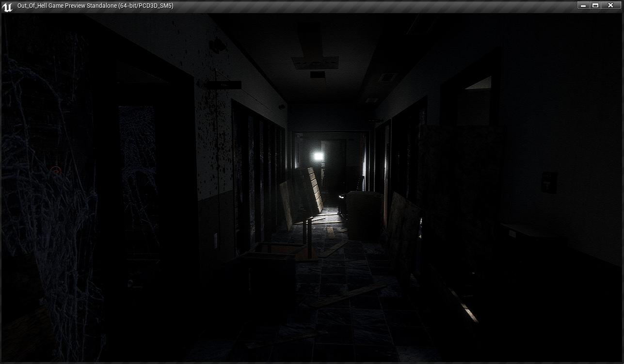Click the bright light at corridor end

pos(318,156)
